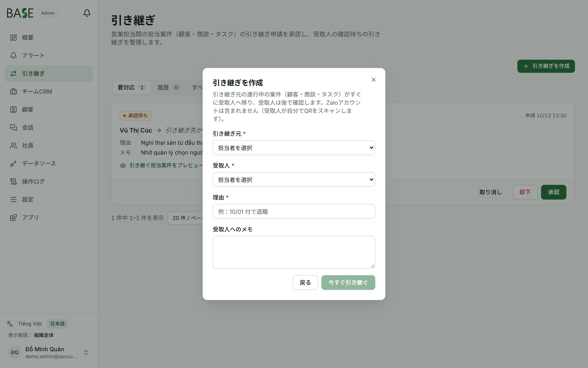Expand the user account switcher chevron
Viewport: 588px width, 368px height.
86,352
